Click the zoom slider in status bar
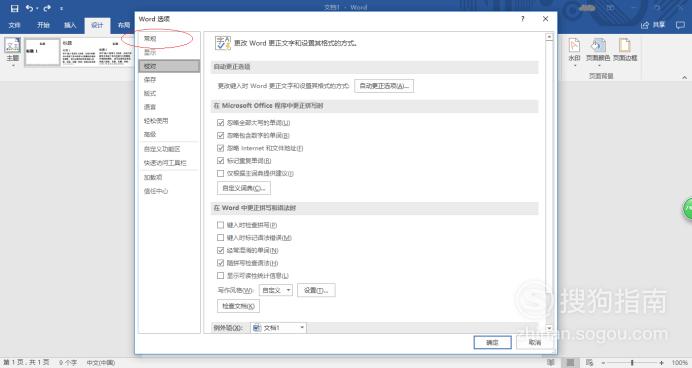Image resolution: width=692 pixels, height=368 pixels. point(632,363)
